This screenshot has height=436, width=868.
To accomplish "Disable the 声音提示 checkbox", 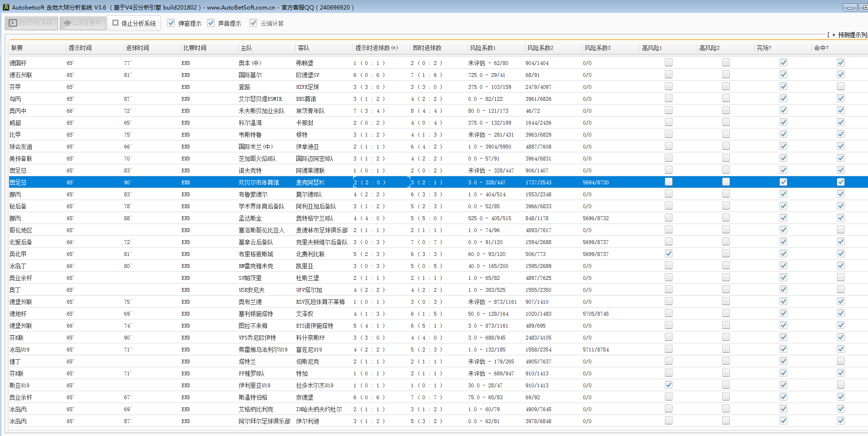I will 211,23.
